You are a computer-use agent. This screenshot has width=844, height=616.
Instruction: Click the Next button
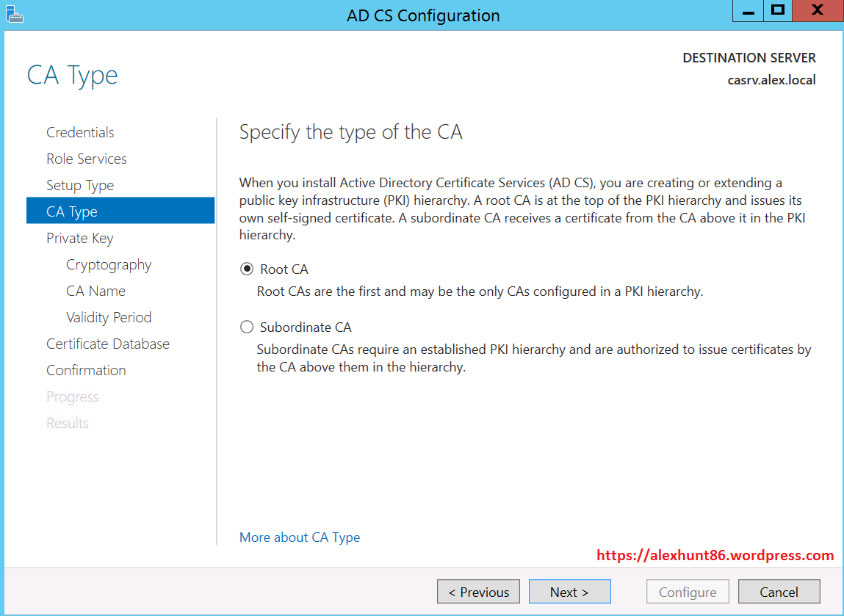tap(569, 592)
